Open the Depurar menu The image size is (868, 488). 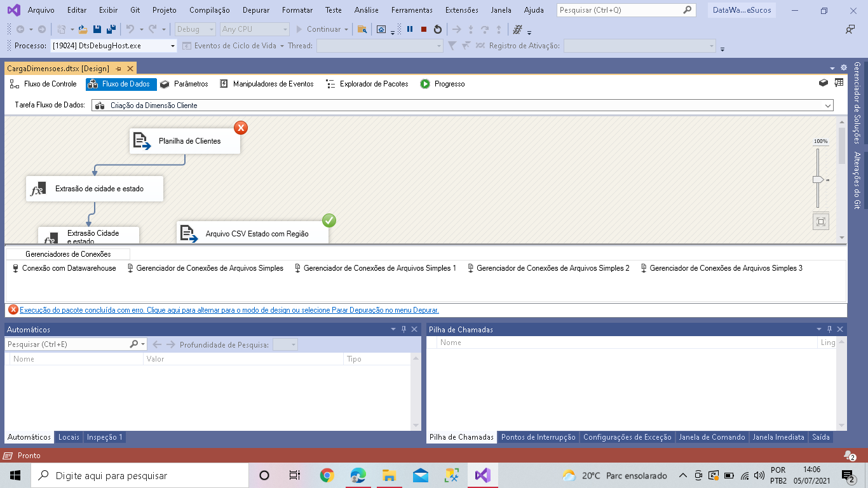[255, 10]
